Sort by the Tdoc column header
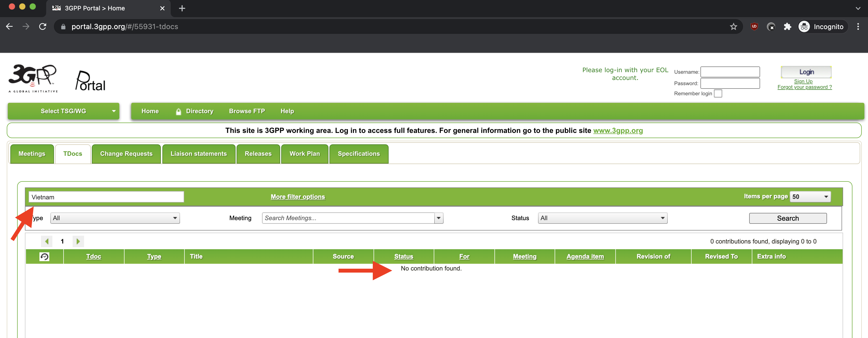Screen dimensions: 868x338 click(x=94, y=257)
